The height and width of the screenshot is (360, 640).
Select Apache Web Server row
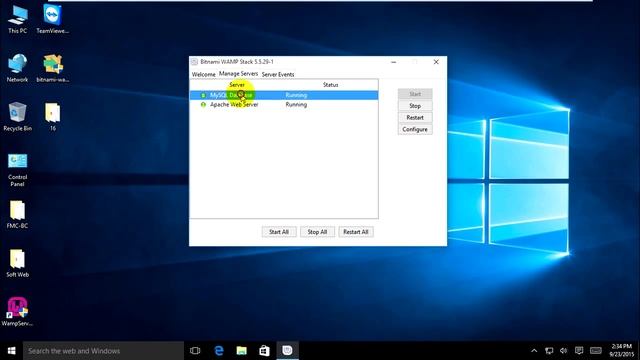284,104
